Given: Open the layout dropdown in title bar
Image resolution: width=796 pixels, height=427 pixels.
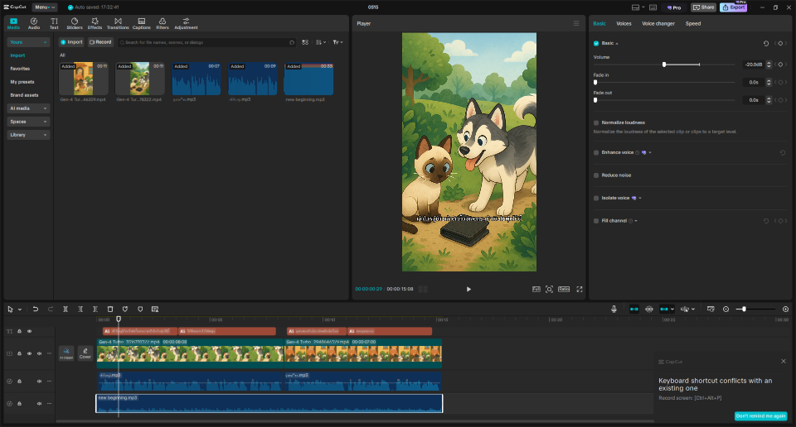Looking at the screenshot, I should pos(638,7).
